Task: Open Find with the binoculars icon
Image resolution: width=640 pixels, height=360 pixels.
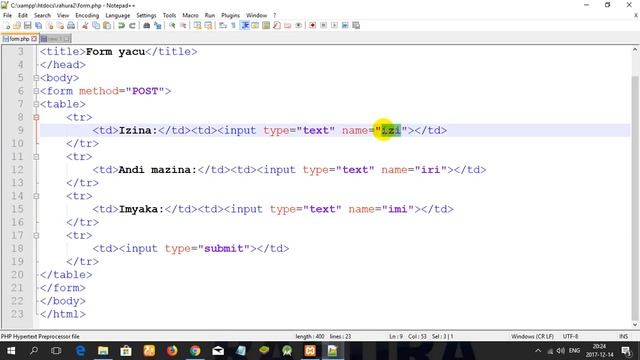Action: [x=147, y=25]
